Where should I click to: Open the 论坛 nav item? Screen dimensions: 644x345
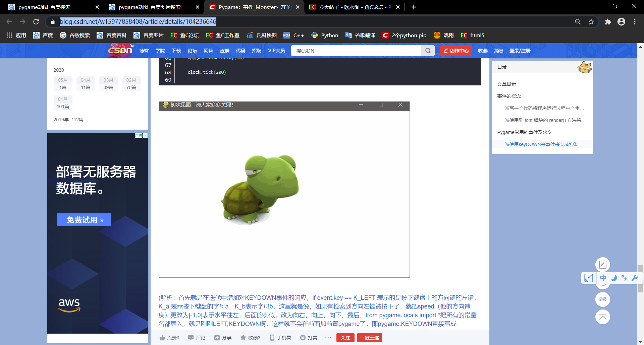[192, 51]
